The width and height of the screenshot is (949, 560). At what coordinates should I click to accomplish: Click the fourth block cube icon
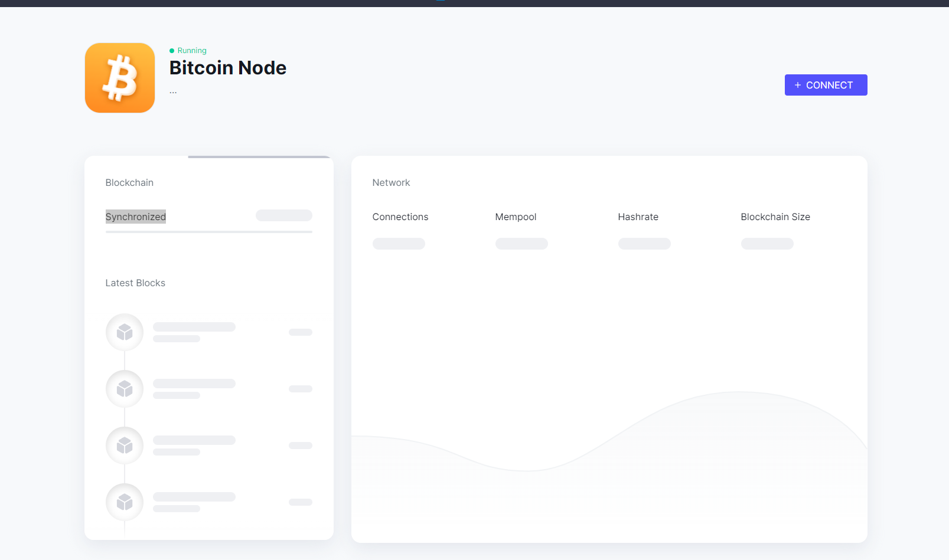click(x=125, y=502)
